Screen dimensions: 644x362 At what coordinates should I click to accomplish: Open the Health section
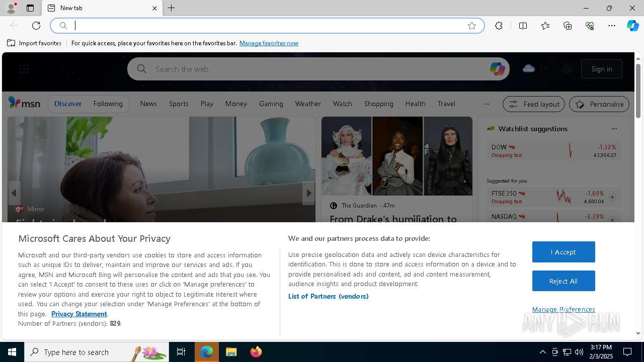[x=416, y=104]
